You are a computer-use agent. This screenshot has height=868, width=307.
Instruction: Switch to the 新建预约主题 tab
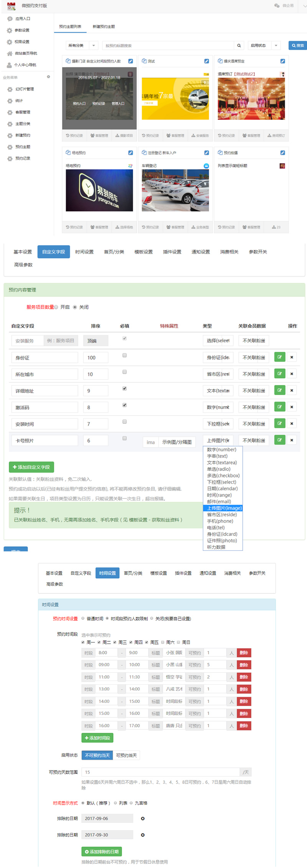coord(104,27)
